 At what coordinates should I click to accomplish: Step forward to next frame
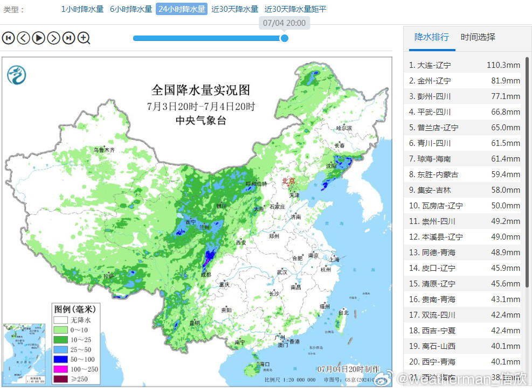(x=53, y=38)
